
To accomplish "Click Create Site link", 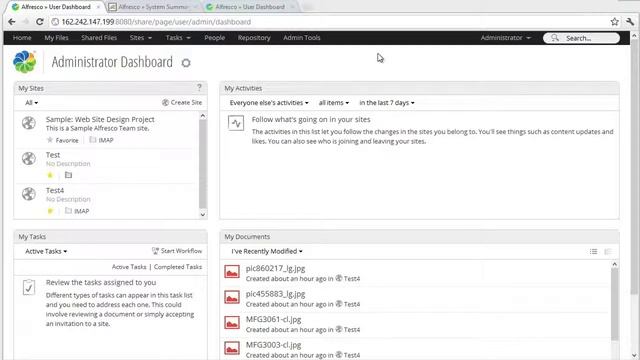I will click(x=182, y=102).
